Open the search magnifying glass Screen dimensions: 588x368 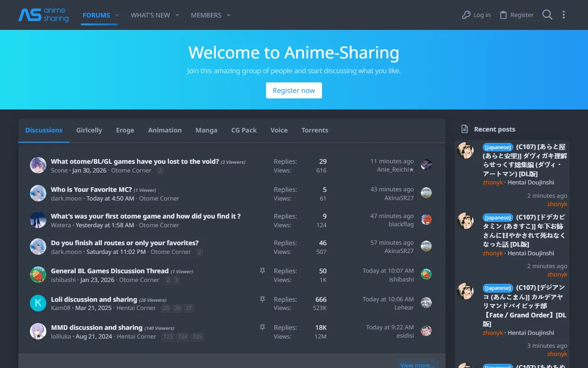click(547, 14)
